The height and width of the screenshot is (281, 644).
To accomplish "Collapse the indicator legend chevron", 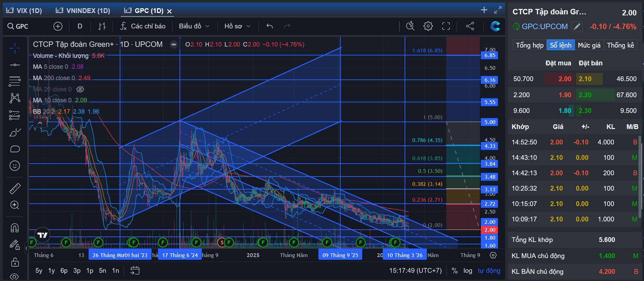I will point(40,123).
